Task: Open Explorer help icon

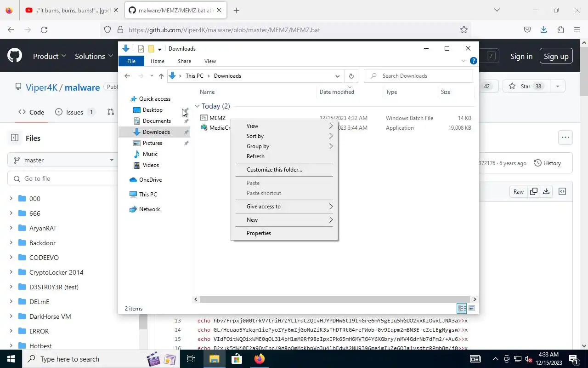Action: (473, 61)
